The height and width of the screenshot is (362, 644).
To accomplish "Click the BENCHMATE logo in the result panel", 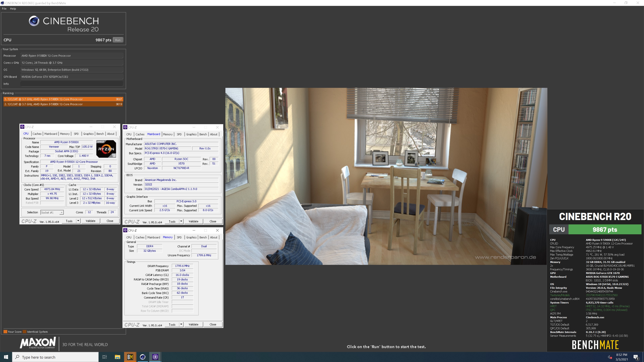I will (x=595, y=345).
